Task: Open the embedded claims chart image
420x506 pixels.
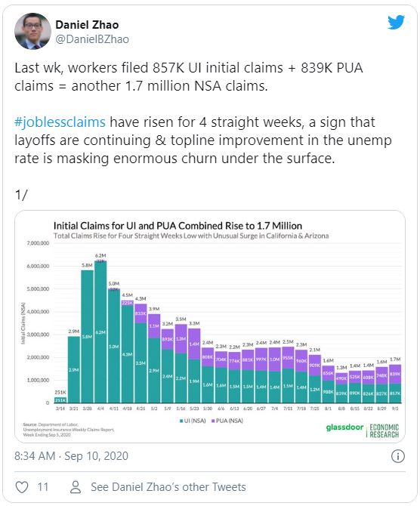Action: click(x=210, y=326)
